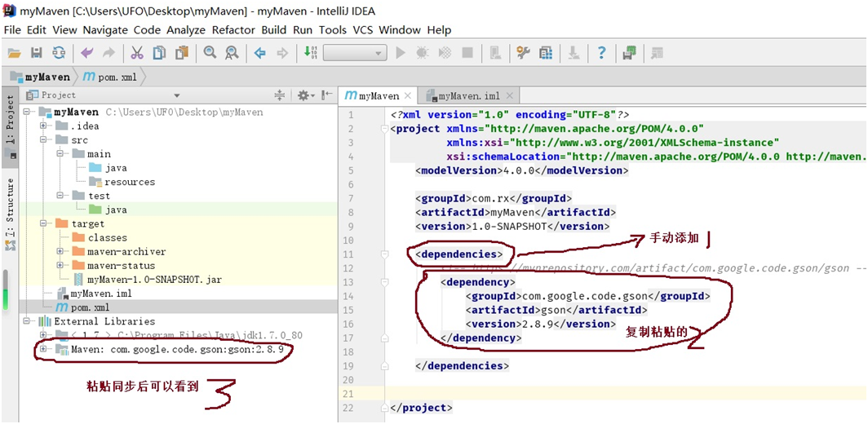Click the Stop square icon
868x424 pixels.
point(467,53)
